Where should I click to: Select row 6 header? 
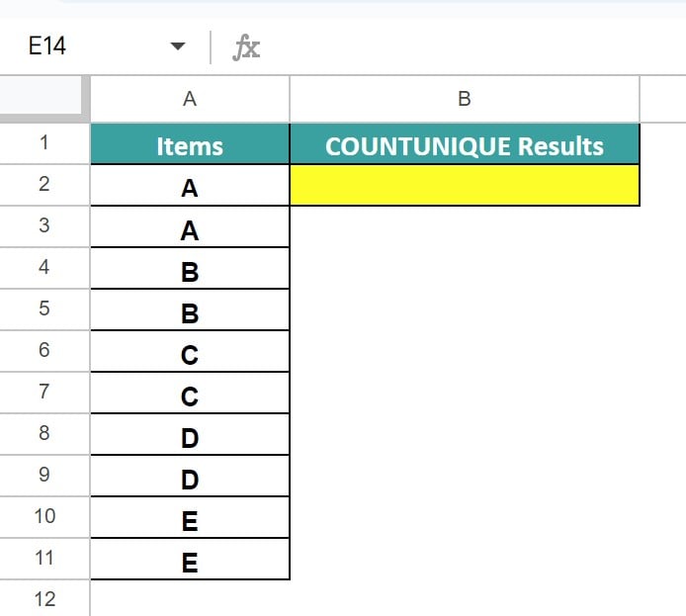pyautogui.click(x=44, y=351)
